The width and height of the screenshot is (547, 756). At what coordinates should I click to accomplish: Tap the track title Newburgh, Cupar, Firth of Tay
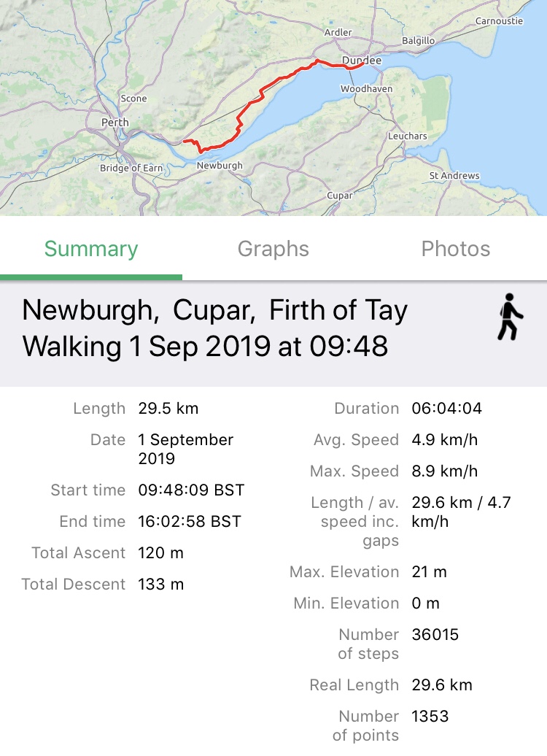pos(215,311)
